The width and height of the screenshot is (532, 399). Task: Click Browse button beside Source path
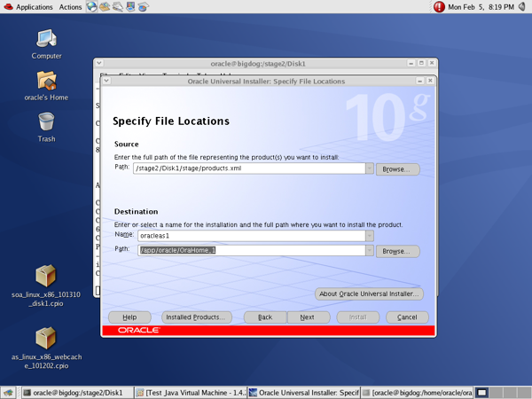(x=397, y=169)
